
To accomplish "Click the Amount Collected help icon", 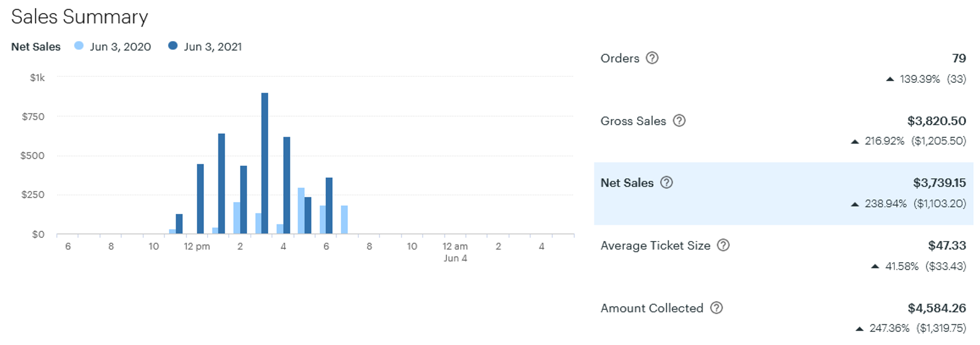I will (x=716, y=308).
